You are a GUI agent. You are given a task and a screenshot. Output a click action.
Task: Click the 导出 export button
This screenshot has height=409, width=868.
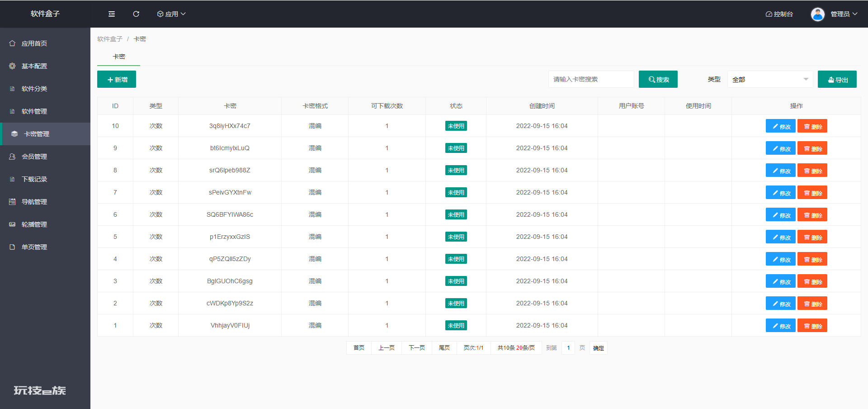click(x=837, y=79)
